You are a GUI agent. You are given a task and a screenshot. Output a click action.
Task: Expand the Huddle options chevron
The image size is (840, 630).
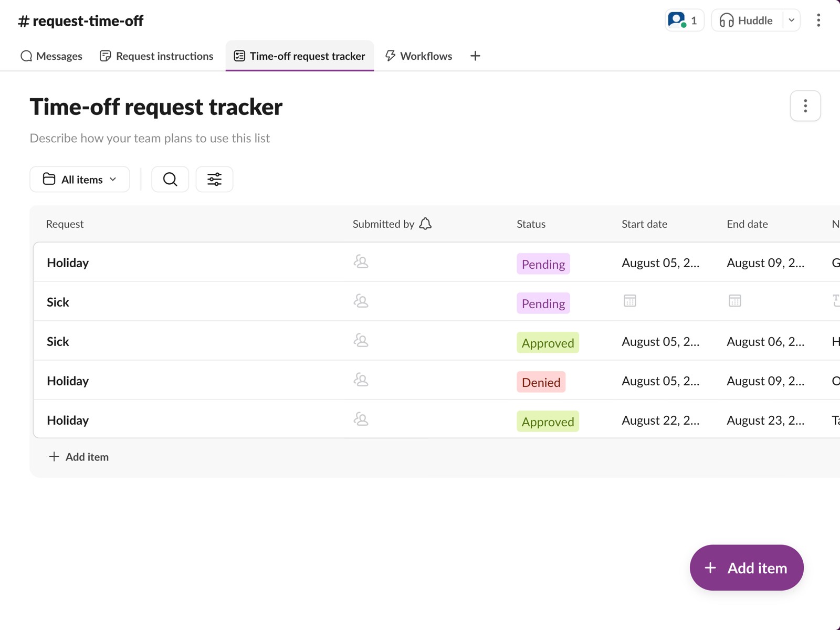coord(791,20)
